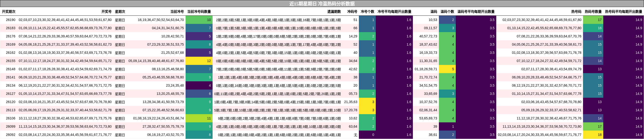Select the yellow 温码个数 cell showing 5

click(447, 69)
